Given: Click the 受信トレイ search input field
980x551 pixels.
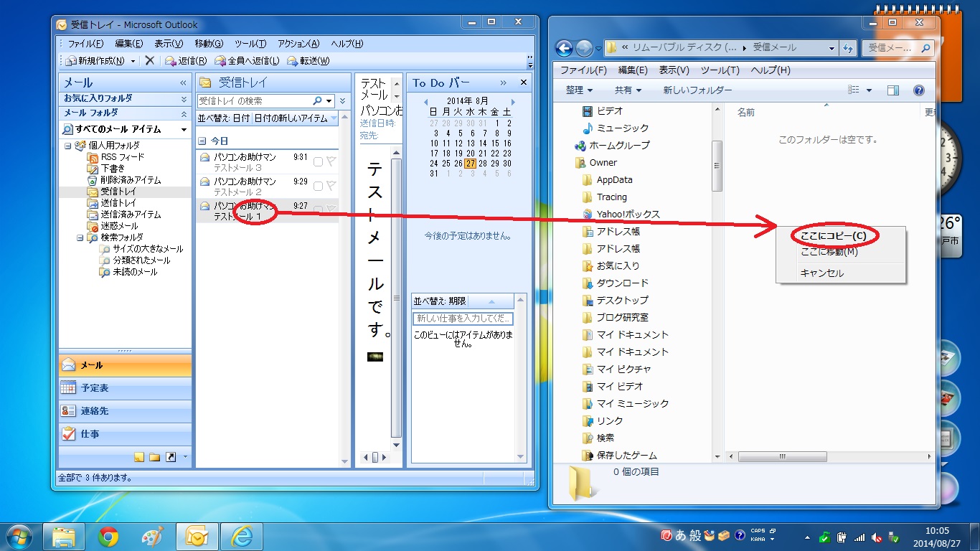Looking at the screenshot, I should pos(253,101).
